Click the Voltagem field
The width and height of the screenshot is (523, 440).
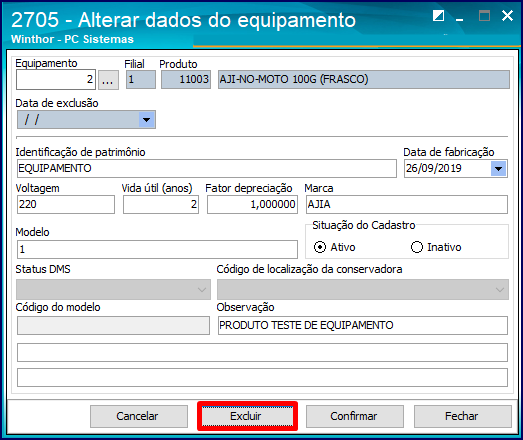pos(66,204)
